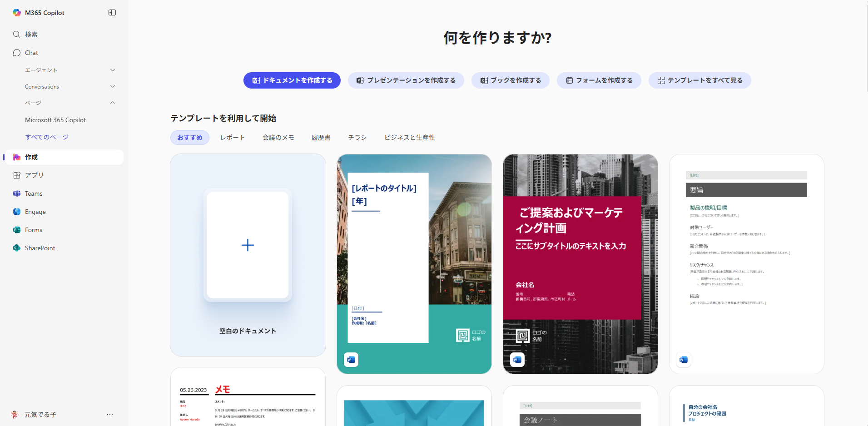This screenshot has width=868, height=426.
Task: Click the 元気でる子 profile avatar
Action: pyautogui.click(x=15, y=414)
